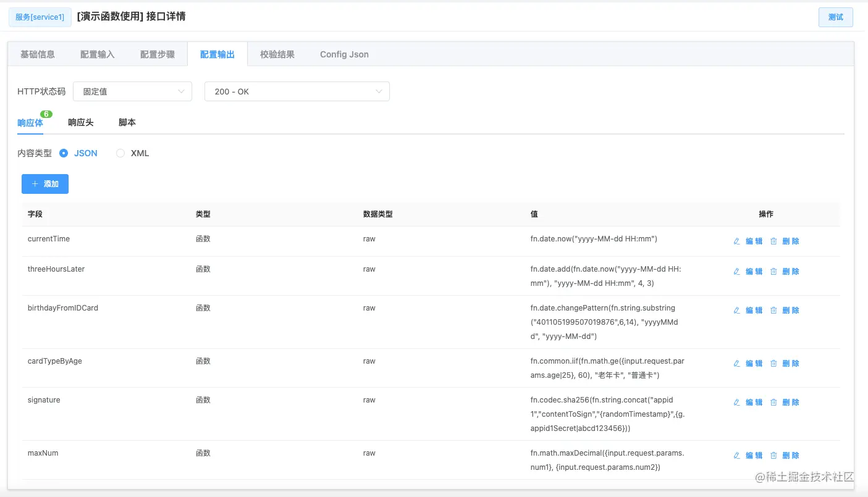Click trash icon for threeHoursLater row
Image resolution: width=868 pixels, height=497 pixels.
click(773, 272)
